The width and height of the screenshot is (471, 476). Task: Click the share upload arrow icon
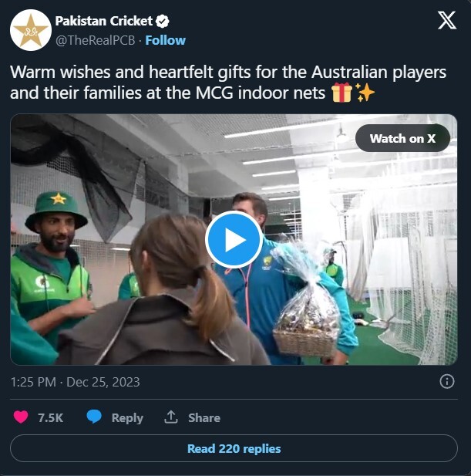[x=171, y=417]
